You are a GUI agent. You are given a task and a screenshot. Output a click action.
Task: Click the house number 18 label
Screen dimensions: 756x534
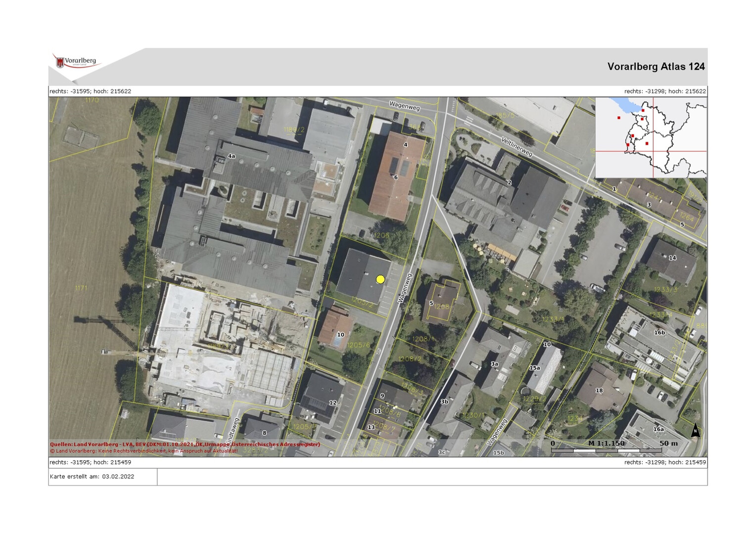click(599, 391)
